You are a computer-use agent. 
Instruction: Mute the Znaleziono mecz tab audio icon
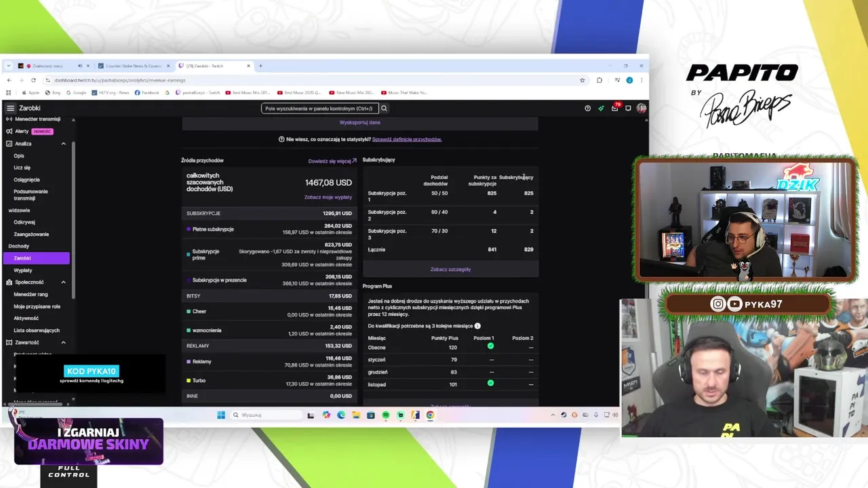(80, 66)
